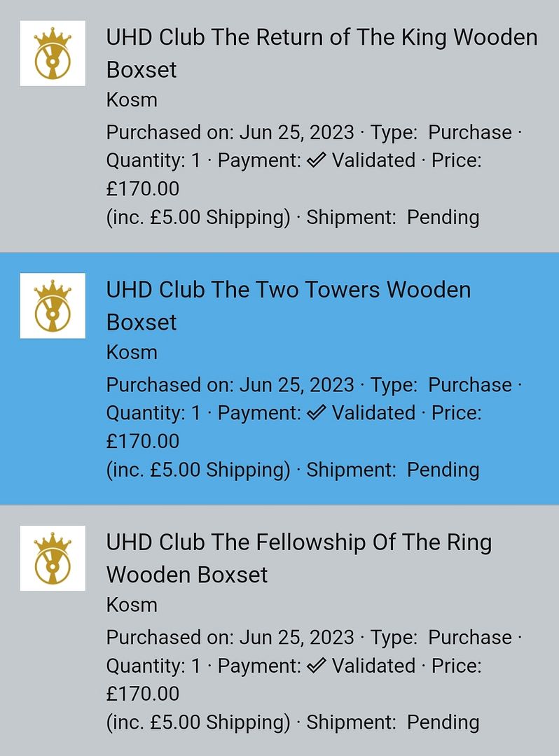Viewport: 559px width, 756px height.
Task: Open the Fellowship Of The Ring crown thumbnail
Action: point(53,559)
